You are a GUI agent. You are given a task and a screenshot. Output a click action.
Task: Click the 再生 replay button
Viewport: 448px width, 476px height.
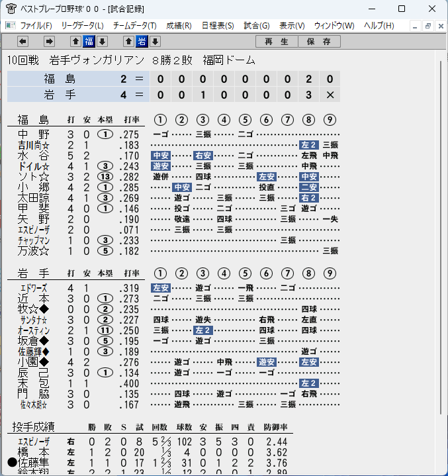(x=277, y=42)
